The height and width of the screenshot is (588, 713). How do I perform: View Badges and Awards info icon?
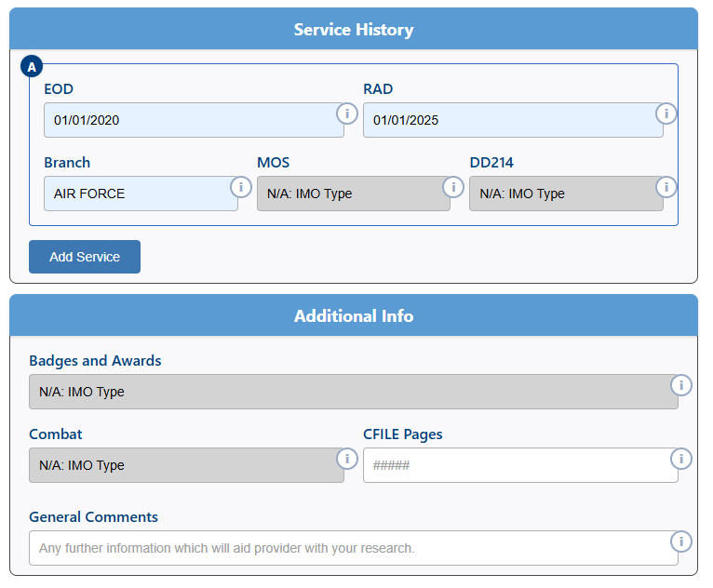(681, 385)
